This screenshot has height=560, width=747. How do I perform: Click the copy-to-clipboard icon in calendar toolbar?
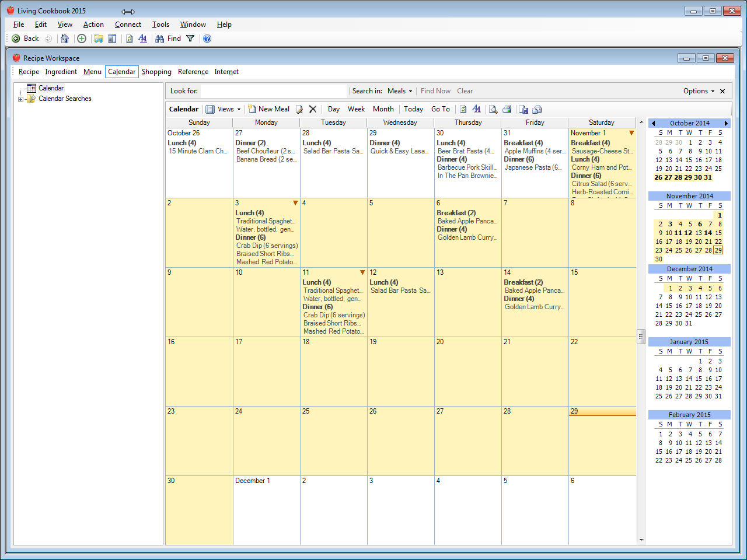tap(523, 109)
